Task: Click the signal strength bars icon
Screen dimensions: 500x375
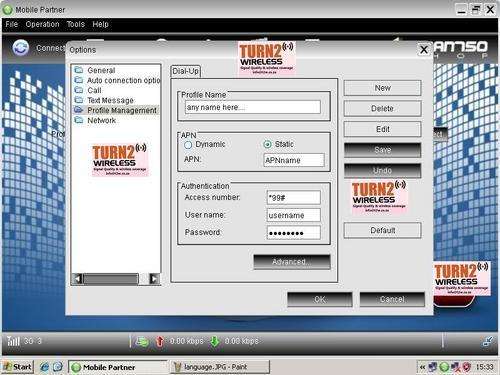Action: (x=13, y=341)
